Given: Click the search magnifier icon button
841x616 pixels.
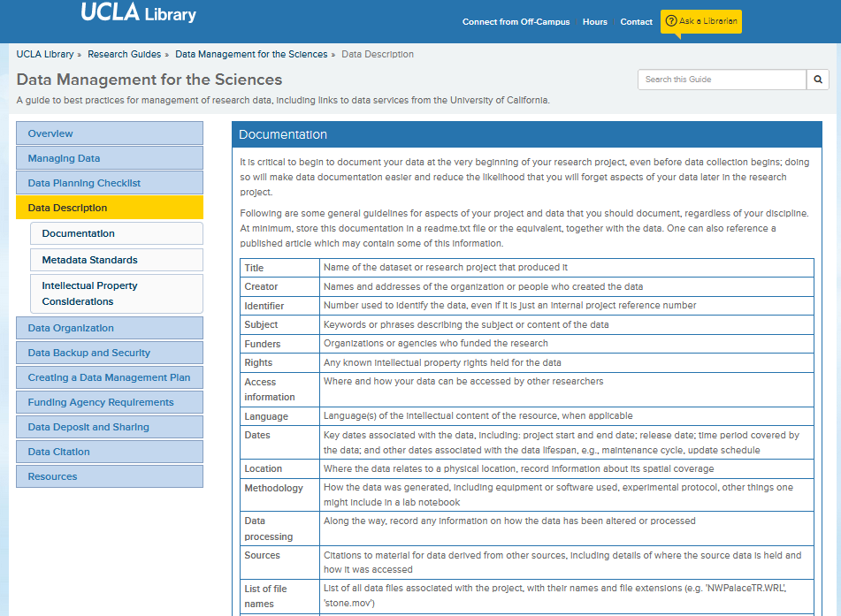Looking at the screenshot, I should coord(818,80).
